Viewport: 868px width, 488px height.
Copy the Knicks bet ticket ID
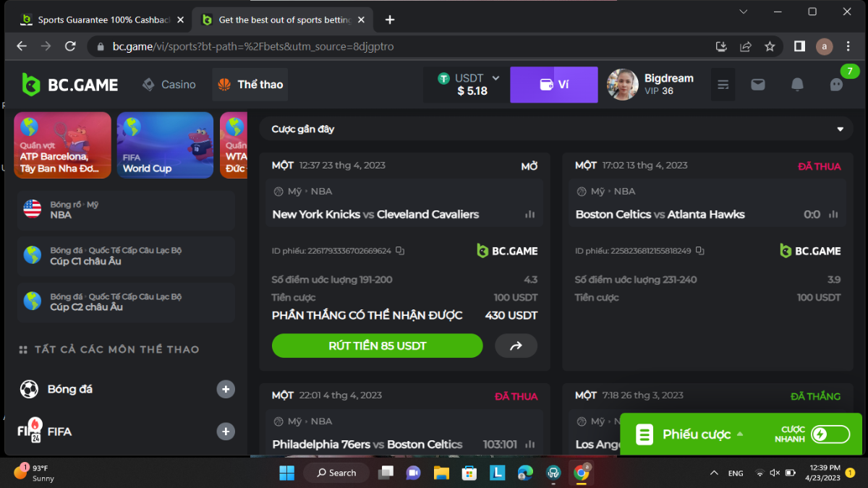tap(400, 251)
